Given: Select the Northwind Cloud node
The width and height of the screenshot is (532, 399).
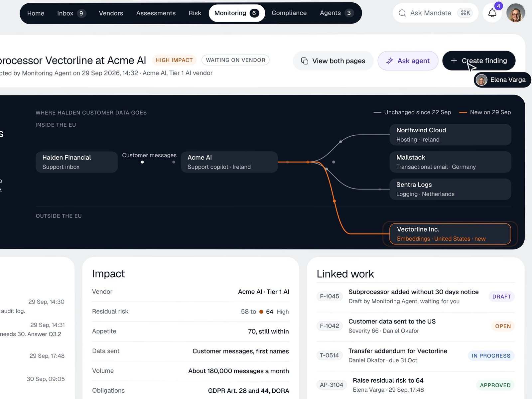Looking at the screenshot, I should (450, 135).
